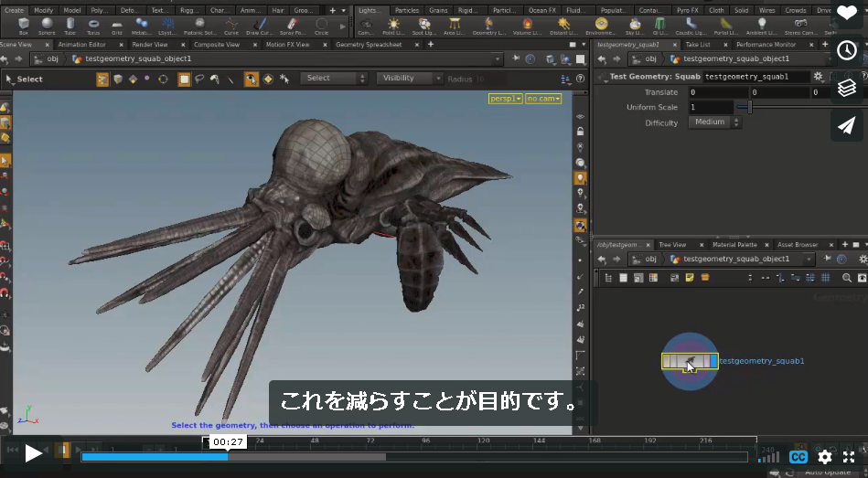Select the Sky Light shelf icon
Viewport: 868px width, 478px height.
(635, 26)
